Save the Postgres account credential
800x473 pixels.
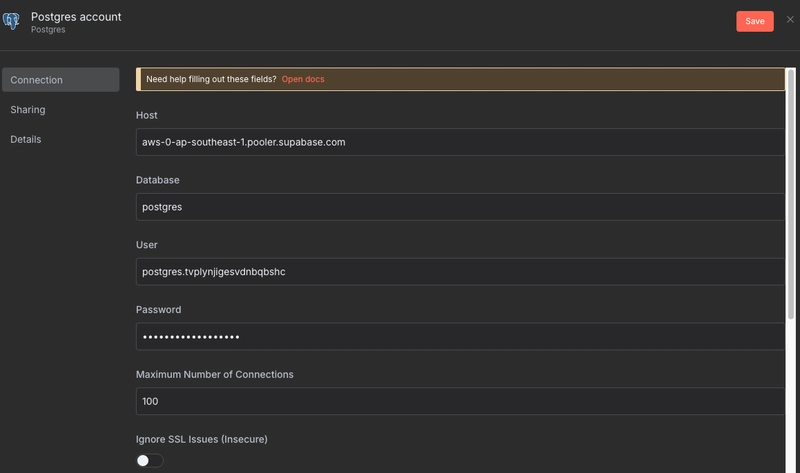click(x=755, y=21)
